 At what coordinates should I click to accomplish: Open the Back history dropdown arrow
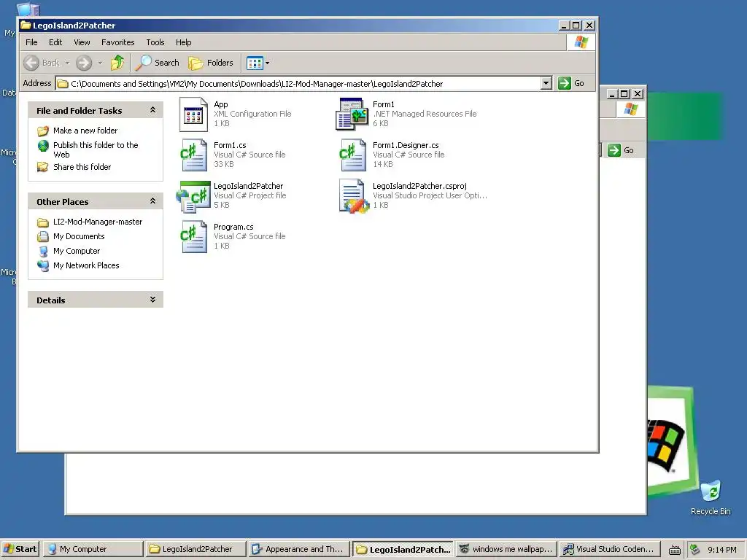(x=67, y=63)
